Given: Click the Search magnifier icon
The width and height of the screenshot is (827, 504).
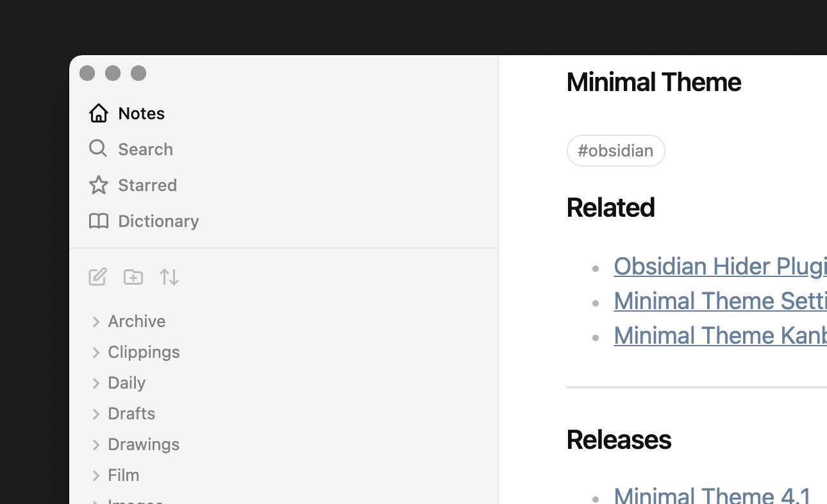Looking at the screenshot, I should [x=97, y=149].
